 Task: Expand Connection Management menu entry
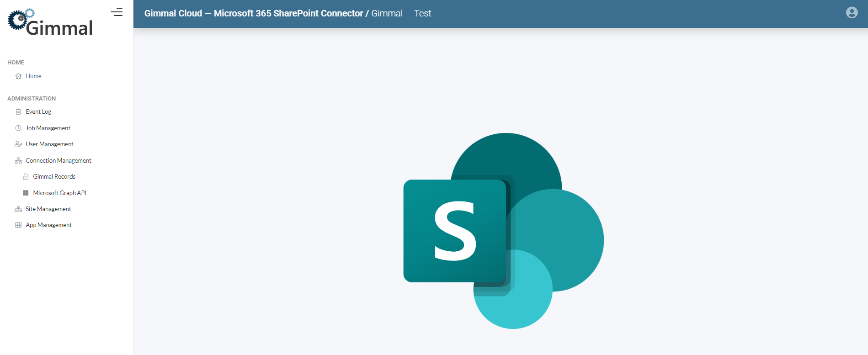[x=59, y=161]
